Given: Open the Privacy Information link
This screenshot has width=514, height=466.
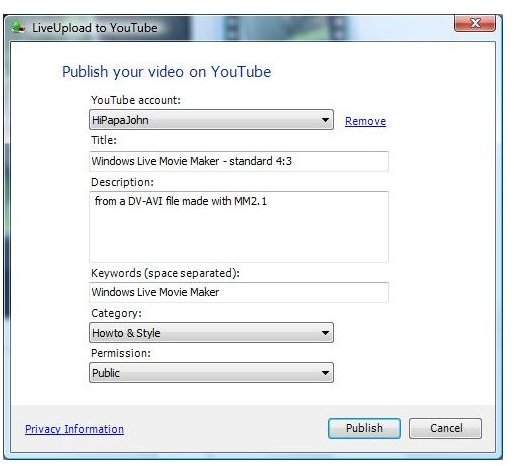Looking at the screenshot, I should (74, 429).
